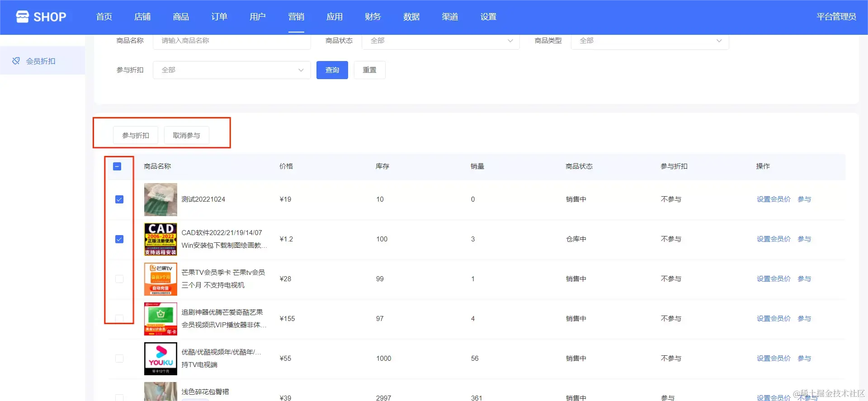Click the 优酷/优酷视频年 product name
Screen dimensions: 868x401
click(221, 359)
